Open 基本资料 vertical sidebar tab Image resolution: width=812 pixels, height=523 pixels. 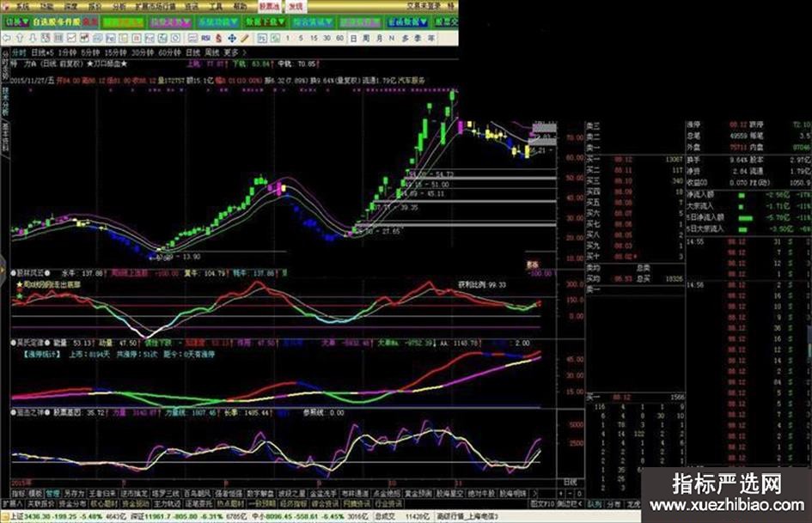tap(5, 137)
